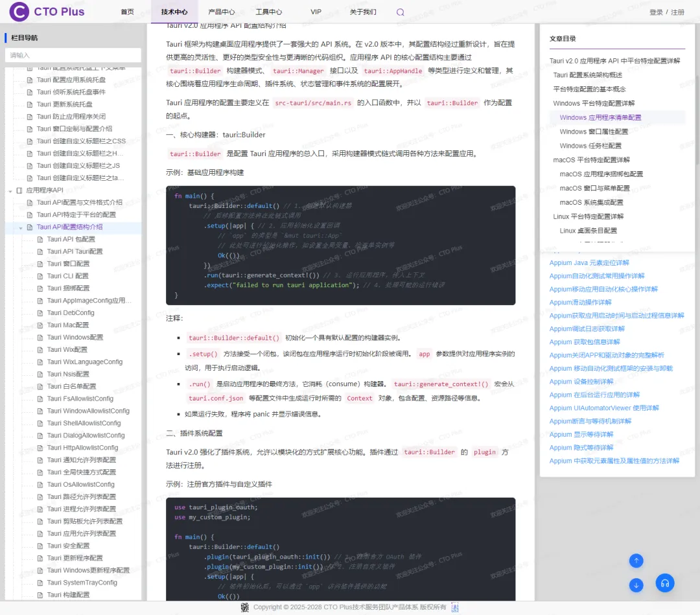Click the file icon beside Tauri DebConfig
Viewport: 700px width, 615px height.
click(40, 313)
